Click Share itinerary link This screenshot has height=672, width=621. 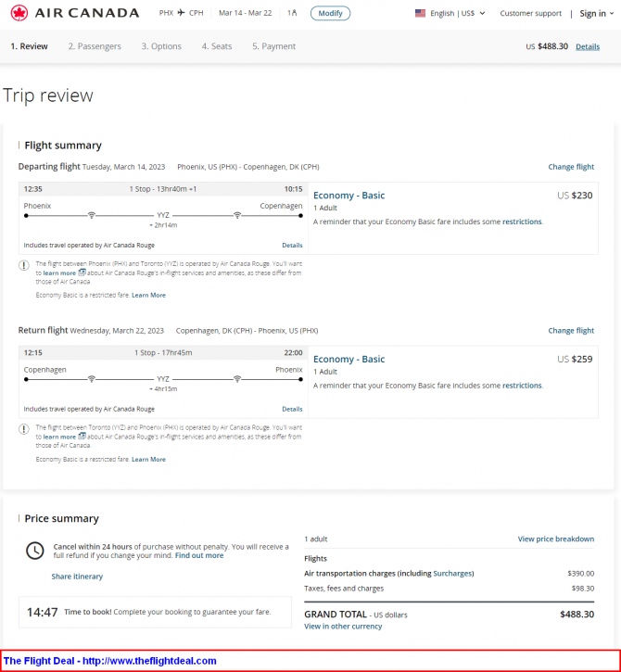[x=77, y=577]
